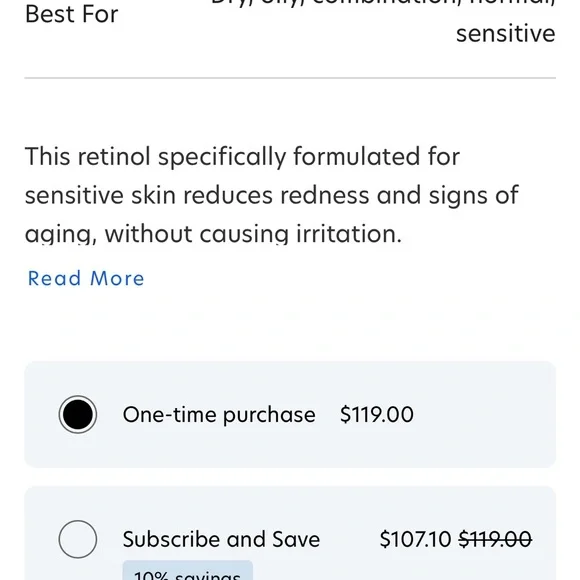This screenshot has width=580, height=580.
Task: Click the $107.10 discounted subscription price
Action: click(x=415, y=539)
